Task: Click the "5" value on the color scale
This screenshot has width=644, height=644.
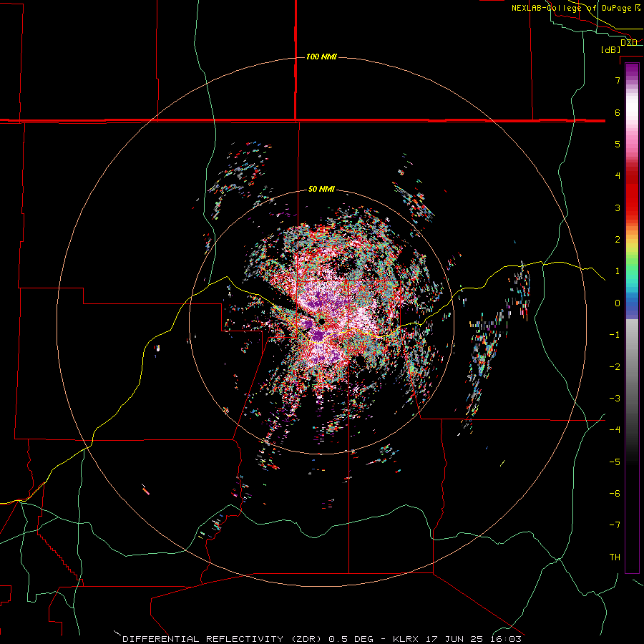Action: pos(618,144)
